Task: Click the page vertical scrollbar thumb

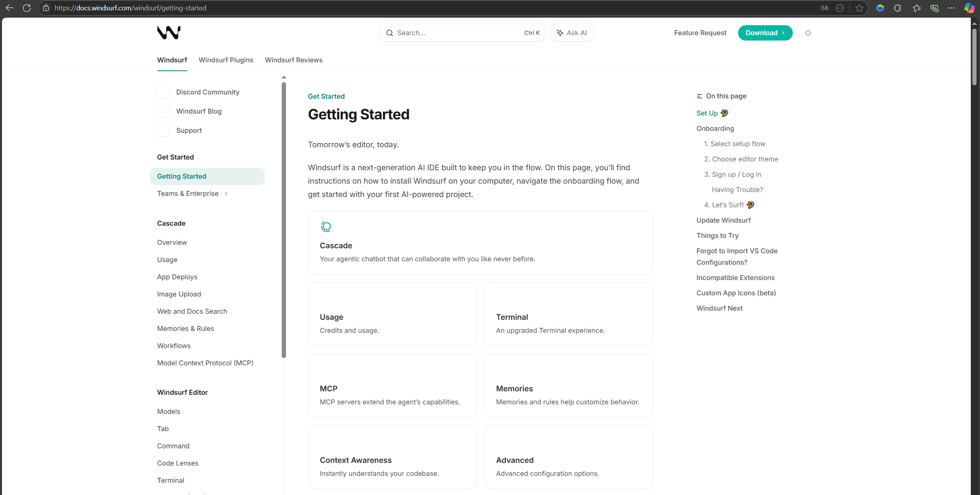Action: 974,57
